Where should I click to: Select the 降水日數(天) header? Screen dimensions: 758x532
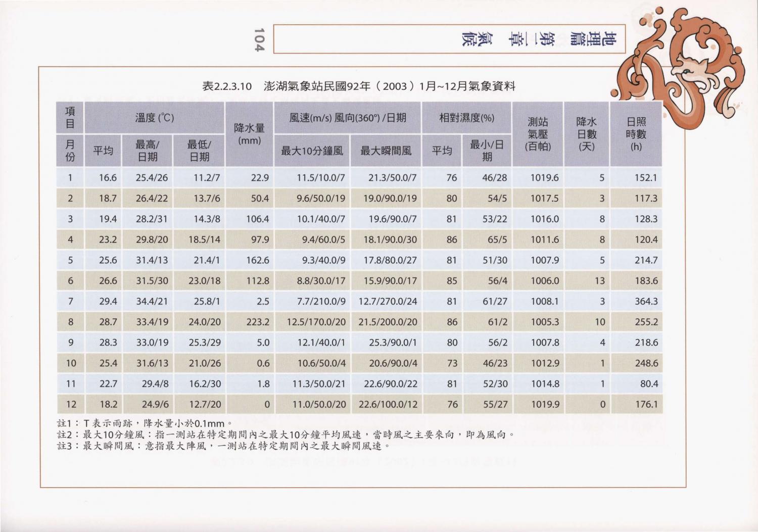pyautogui.click(x=586, y=134)
